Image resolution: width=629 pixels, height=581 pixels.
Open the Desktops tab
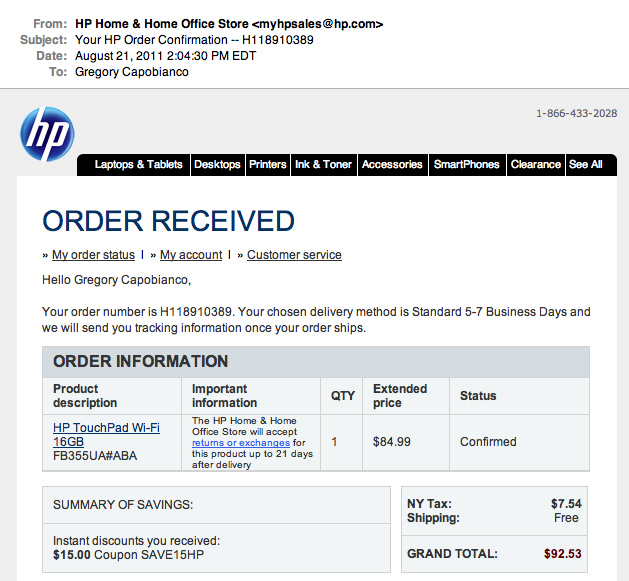(x=217, y=165)
